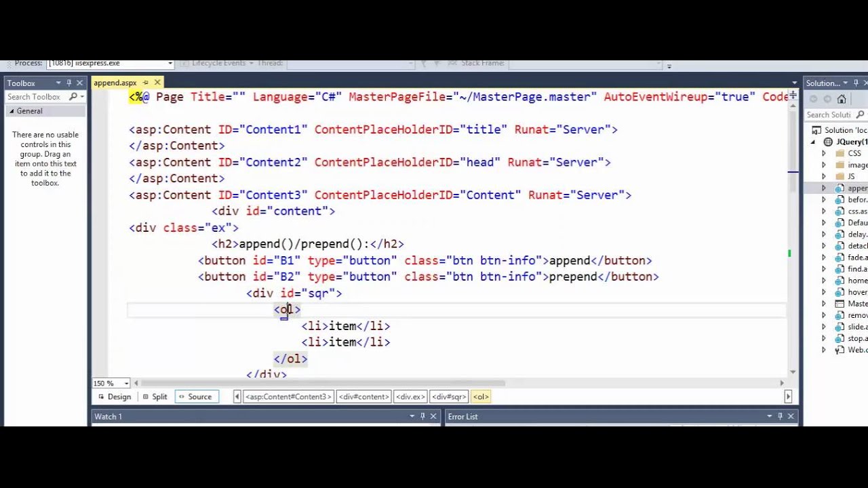Close the Toolbox panel
The height and width of the screenshot is (488, 868).
coord(80,83)
